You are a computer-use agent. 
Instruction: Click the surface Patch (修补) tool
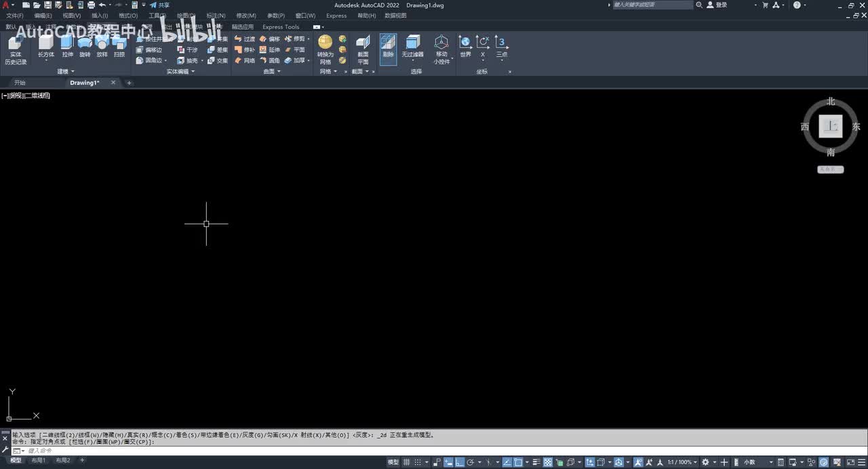[245, 50]
